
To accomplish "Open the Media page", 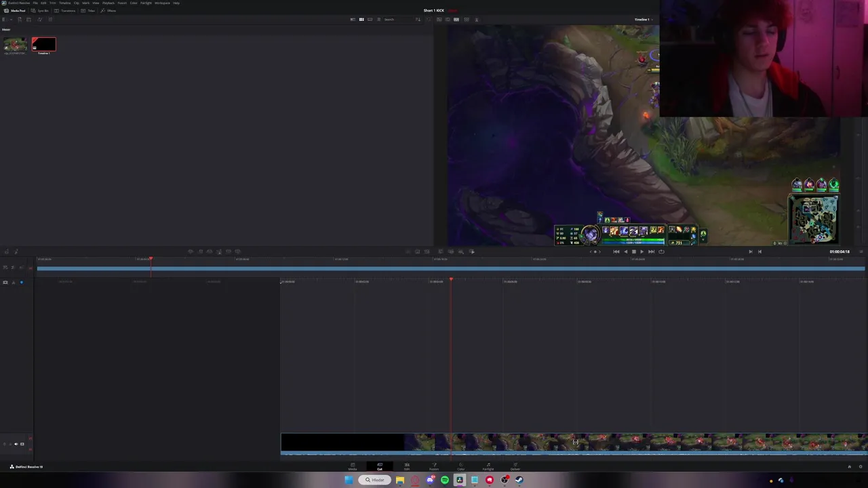I will (353, 467).
